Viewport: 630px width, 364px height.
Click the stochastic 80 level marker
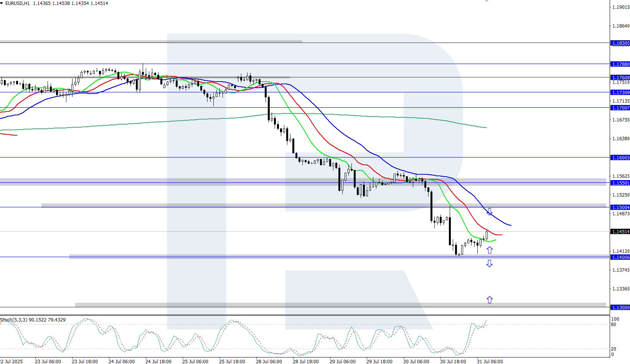(x=614, y=325)
